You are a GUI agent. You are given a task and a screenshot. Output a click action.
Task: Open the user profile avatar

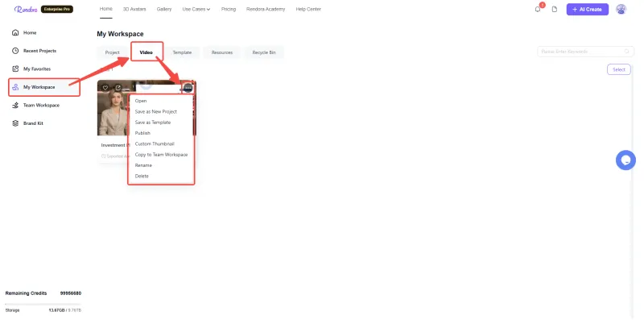(x=621, y=9)
